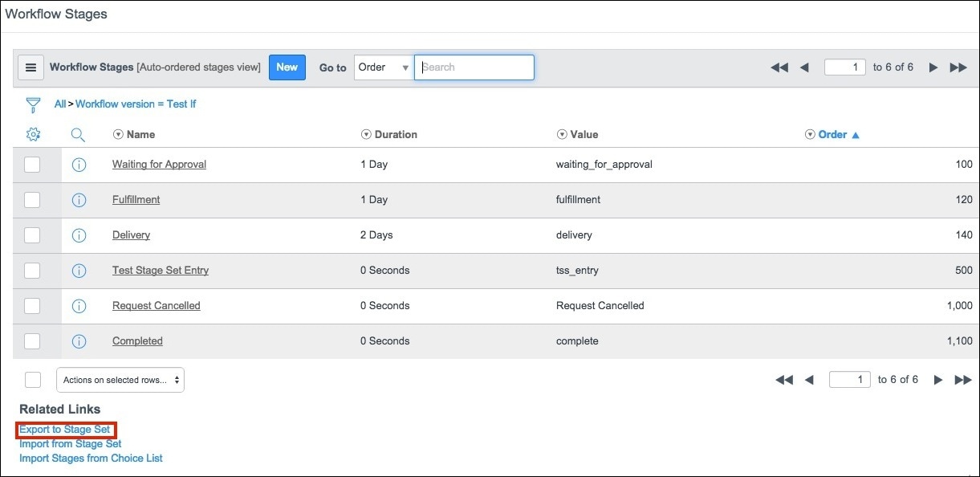Click inside the Search input field
The height and width of the screenshot is (477, 980).
(x=474, y=67)
